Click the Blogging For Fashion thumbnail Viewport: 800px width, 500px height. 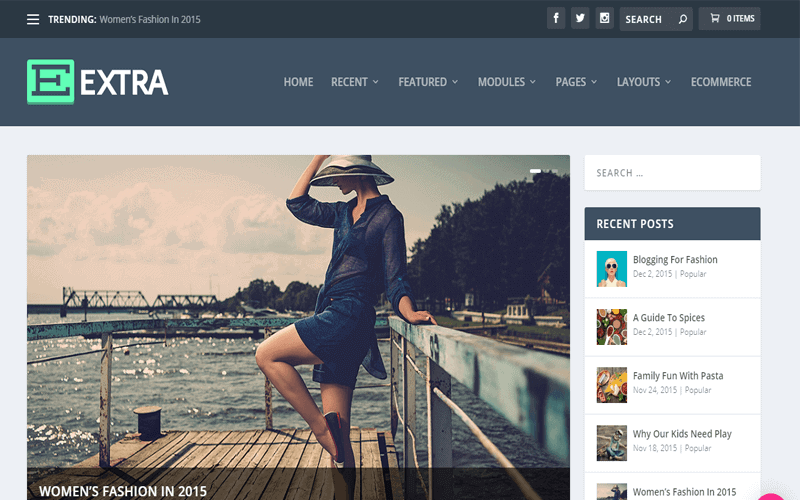coord(611,269)
